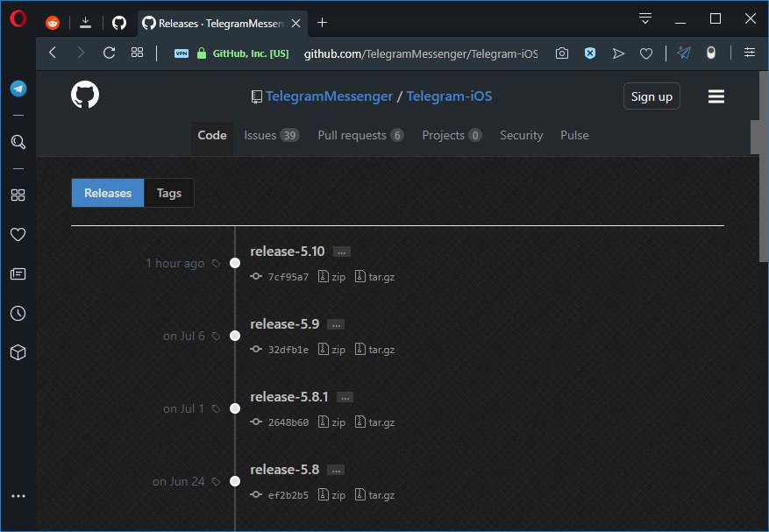The width and height of the screenshot is (769, 532).
Task: Open Speed Dial from the sidebar
Action: click(18, 195)
